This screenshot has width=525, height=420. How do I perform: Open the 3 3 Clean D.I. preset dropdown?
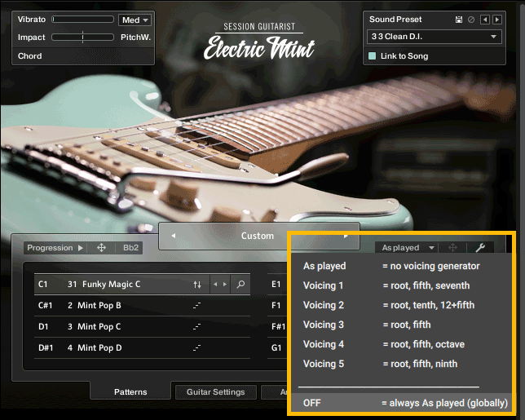click(435, 37)
